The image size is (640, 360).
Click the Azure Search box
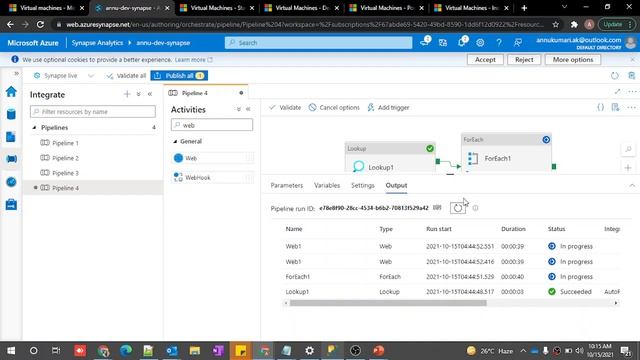click(318, 42)
